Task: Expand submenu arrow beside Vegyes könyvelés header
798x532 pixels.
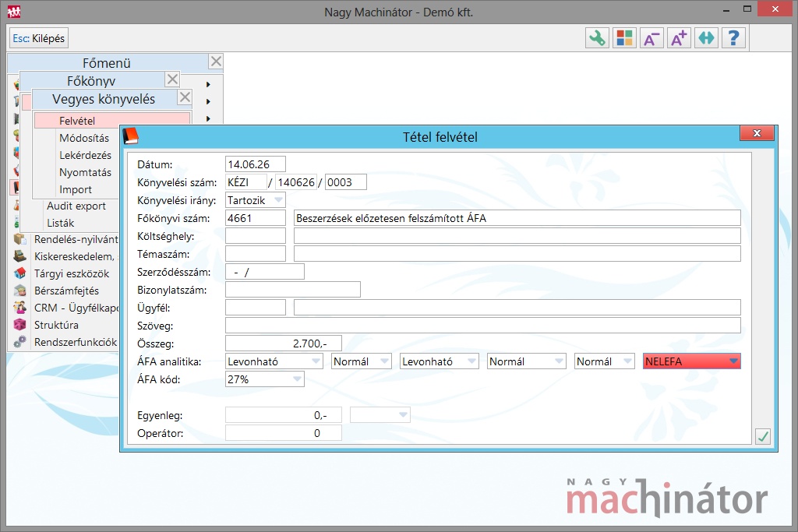Action: pyautogui.click(x=208, y=101)
